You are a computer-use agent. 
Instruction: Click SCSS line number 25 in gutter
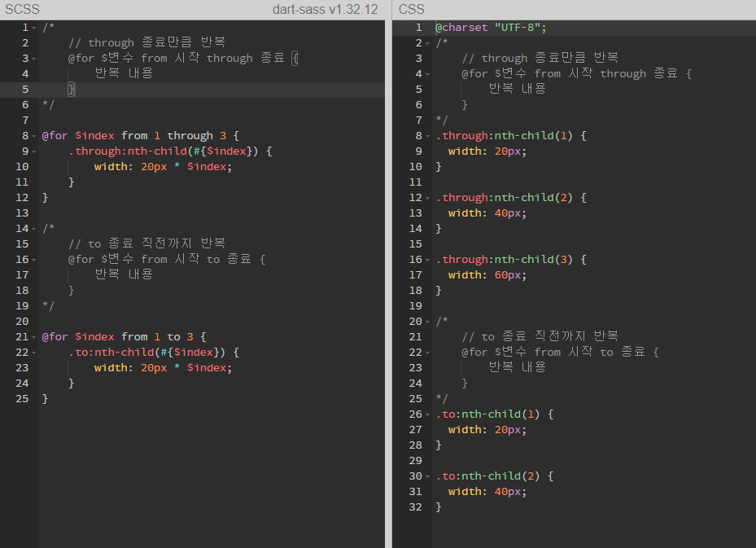[22, 398]
